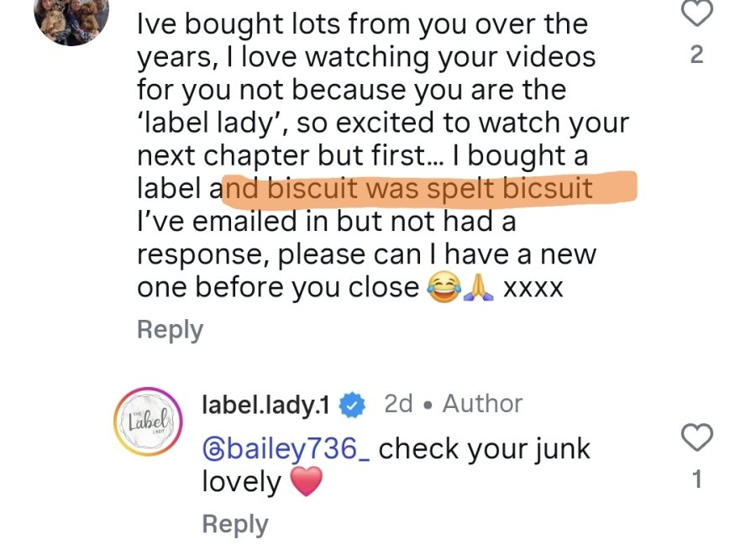Tap the praying hands emoji
756x555 pixels.
coord(478,286)
